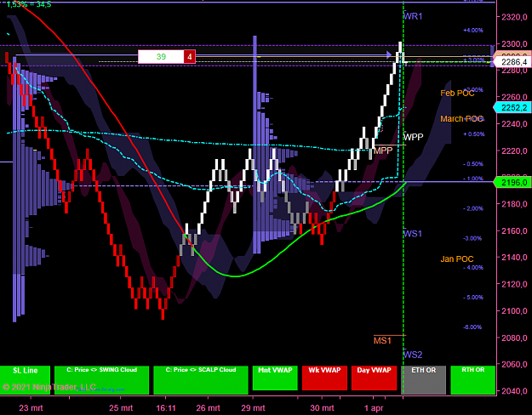This screenshot has height=415, width=532.
Task: Click the 2260,0 price axis label
Action: [514, 97]
